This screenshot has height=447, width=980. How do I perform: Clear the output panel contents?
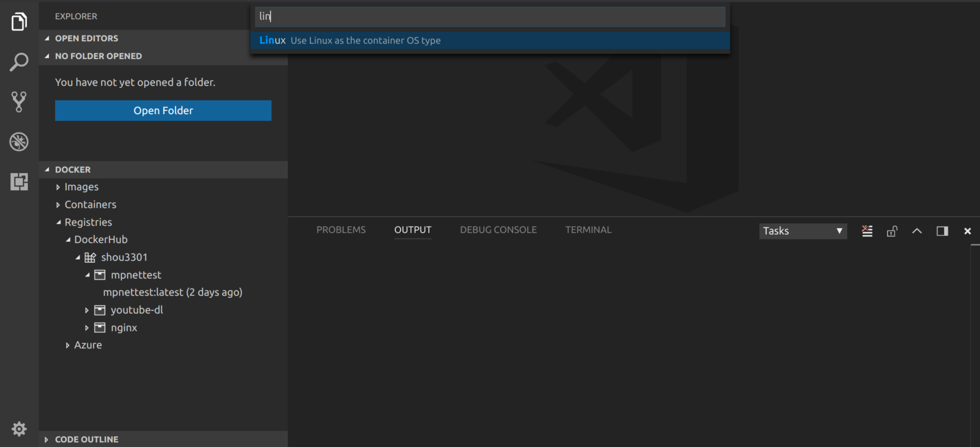pyautogui.click(x=867, y=231)
